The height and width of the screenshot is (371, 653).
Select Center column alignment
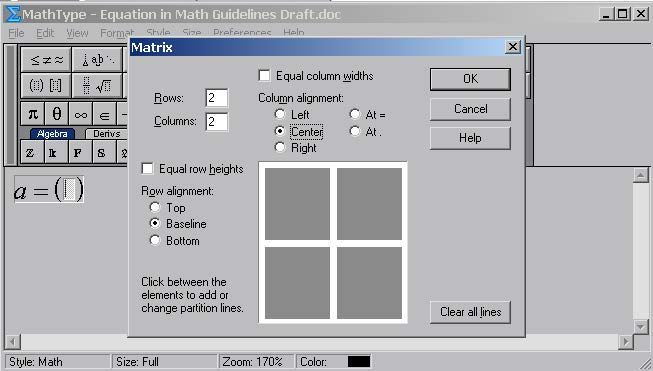[280, 131]
